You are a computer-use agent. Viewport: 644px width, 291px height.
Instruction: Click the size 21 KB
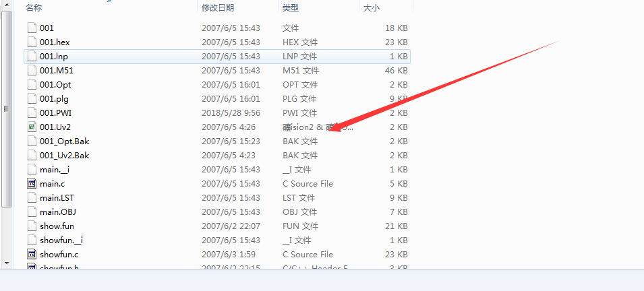click(x=397, y=226)
